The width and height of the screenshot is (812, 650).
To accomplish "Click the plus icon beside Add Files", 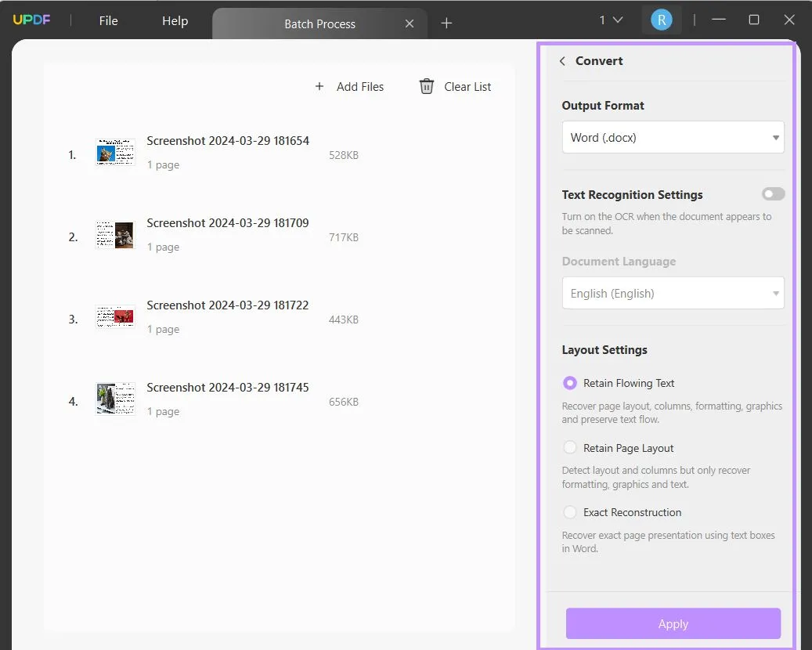I will (319, 86).
